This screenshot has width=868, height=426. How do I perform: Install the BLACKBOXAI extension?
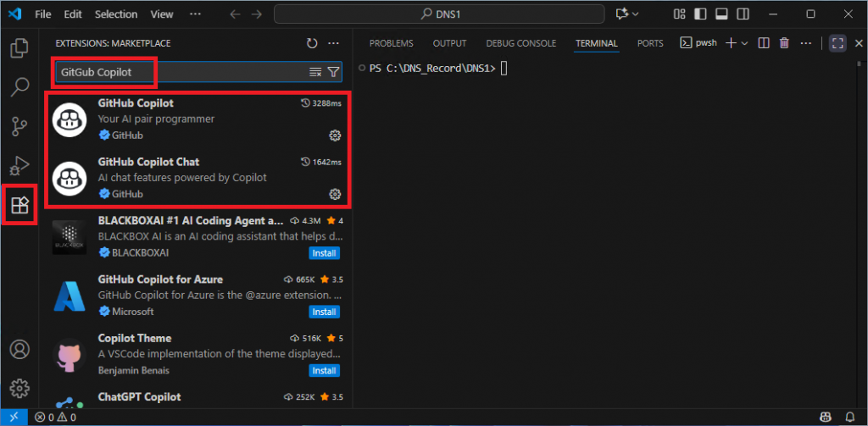[324, 253]
